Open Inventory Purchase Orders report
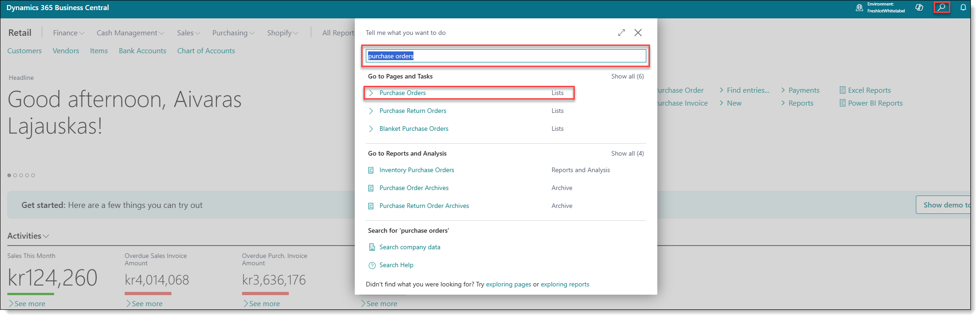This screenshot has width=980, height=319. pos(417,170)
